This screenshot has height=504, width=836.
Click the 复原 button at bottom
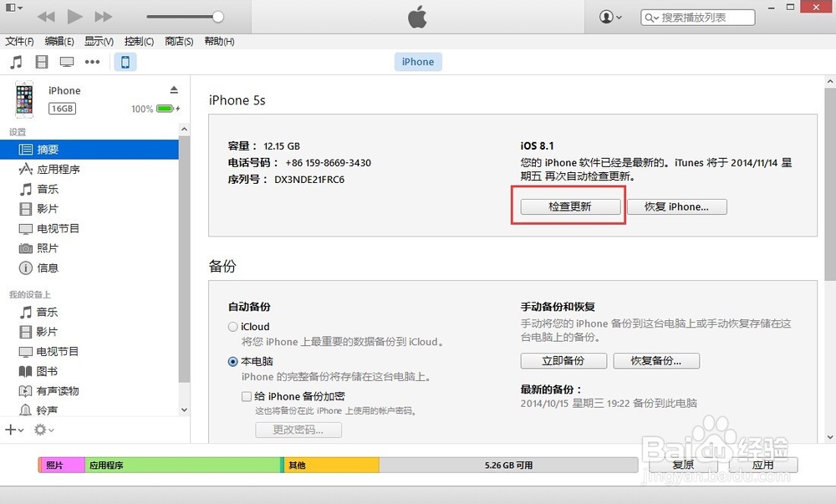(x=683, y=465)
